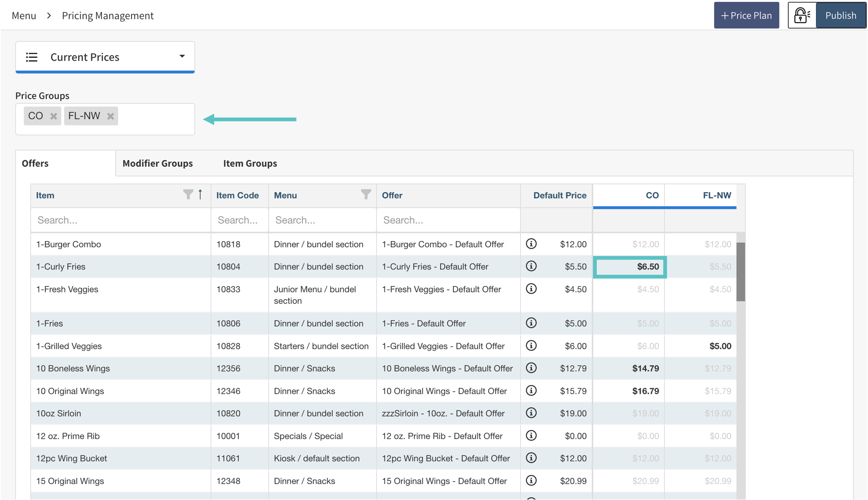
Task: Click the Publish button
Action: click(840, 15)
